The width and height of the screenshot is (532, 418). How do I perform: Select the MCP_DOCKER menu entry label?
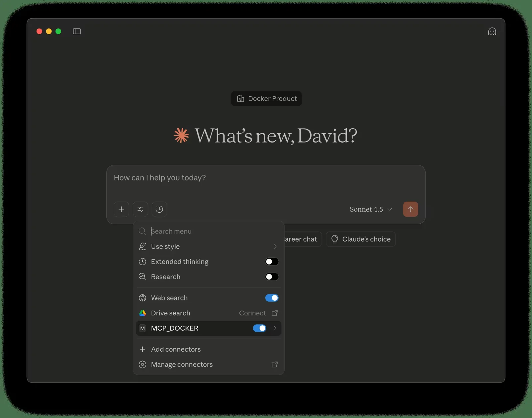point(175,328)
